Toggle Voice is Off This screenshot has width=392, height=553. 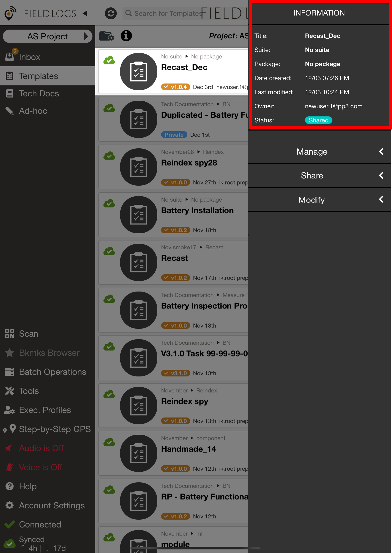pos(41,467)
